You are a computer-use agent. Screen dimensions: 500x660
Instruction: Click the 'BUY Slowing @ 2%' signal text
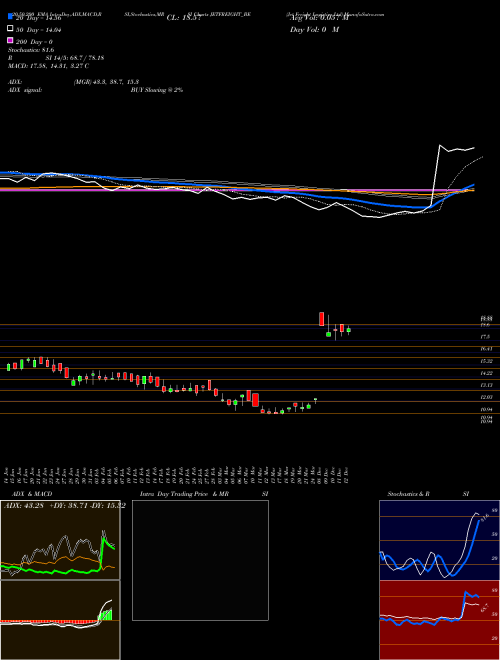tap(157, 90)
